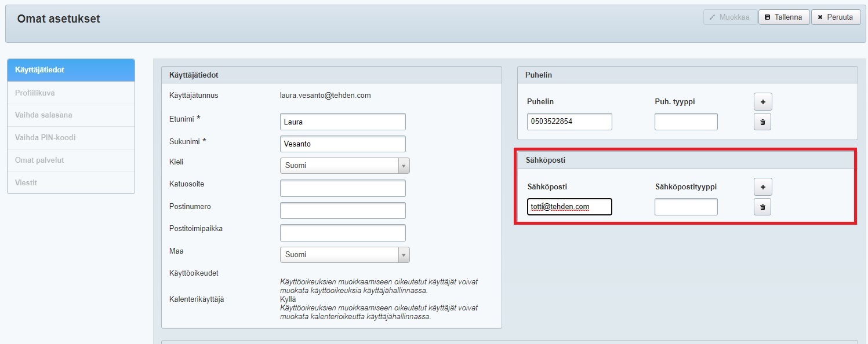Image resolution: width=868 pixels, height=344 pixels.
Task: Cancel changes with the Peruuta button
Action: pos(835,17)
